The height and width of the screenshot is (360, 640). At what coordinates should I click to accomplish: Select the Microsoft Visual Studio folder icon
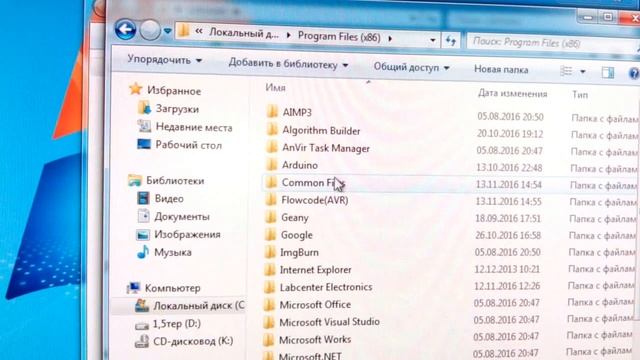(x=269, y=322)
